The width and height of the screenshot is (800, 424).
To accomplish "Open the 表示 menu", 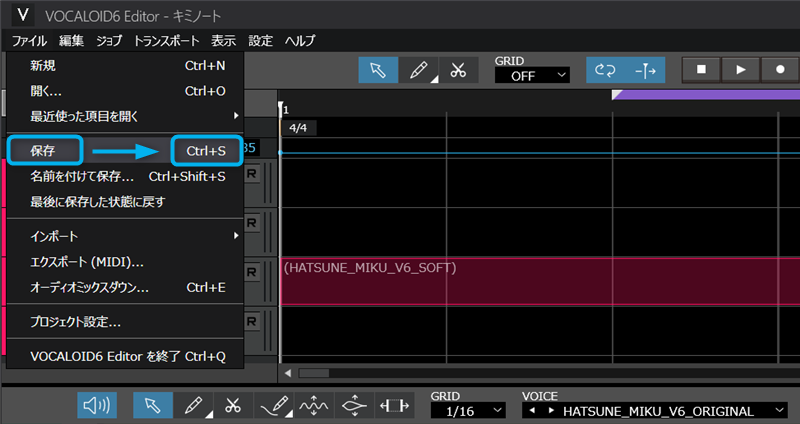I will click(x=223, y=41).
